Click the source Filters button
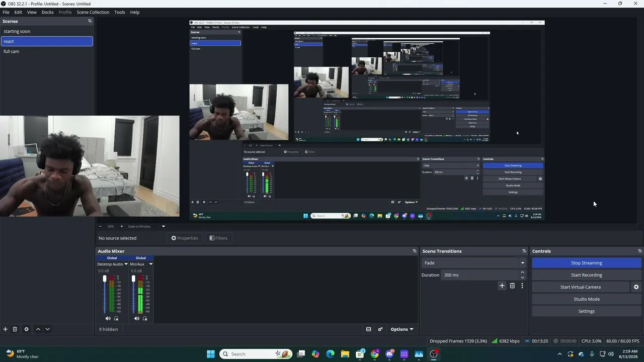644x362 pixels. pyautogui.click(x=218, y=238)
